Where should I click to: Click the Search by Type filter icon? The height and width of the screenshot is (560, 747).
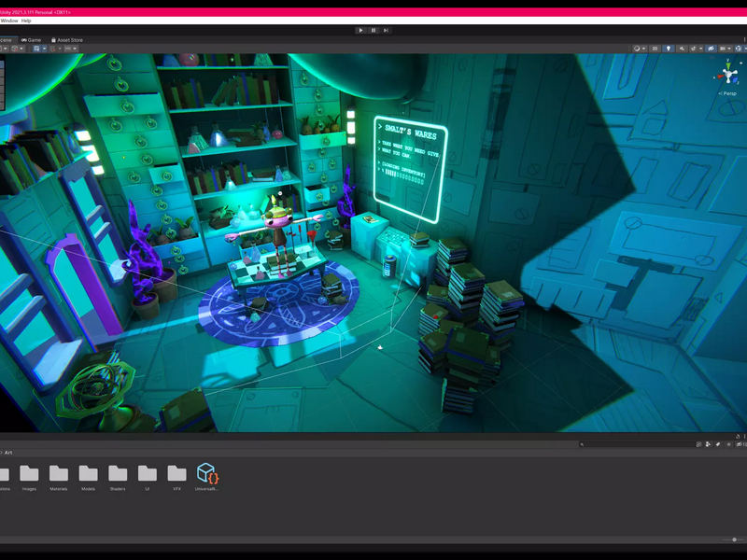(x=708, y=444)
